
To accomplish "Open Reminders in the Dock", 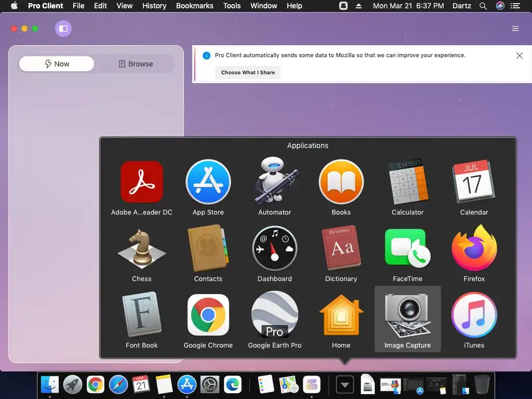I will (265, 384).
